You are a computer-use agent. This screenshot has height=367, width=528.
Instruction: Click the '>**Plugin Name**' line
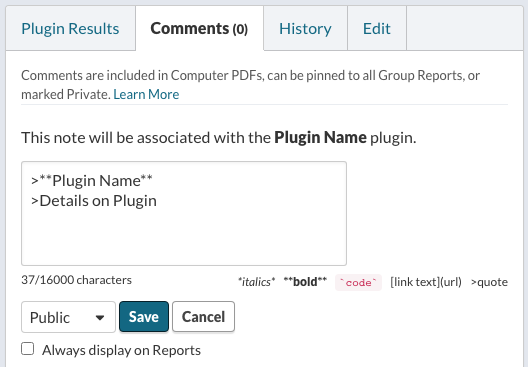(92, 181)
